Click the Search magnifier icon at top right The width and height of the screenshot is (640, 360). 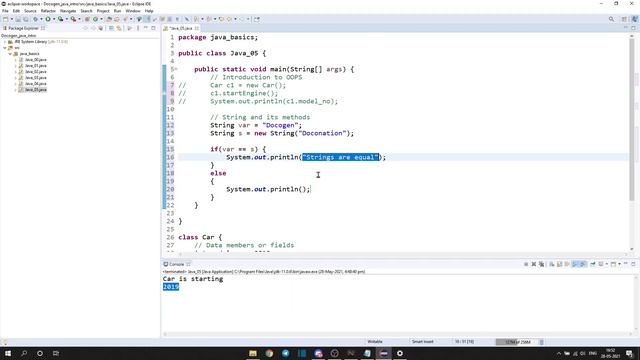tap(611, 19)
